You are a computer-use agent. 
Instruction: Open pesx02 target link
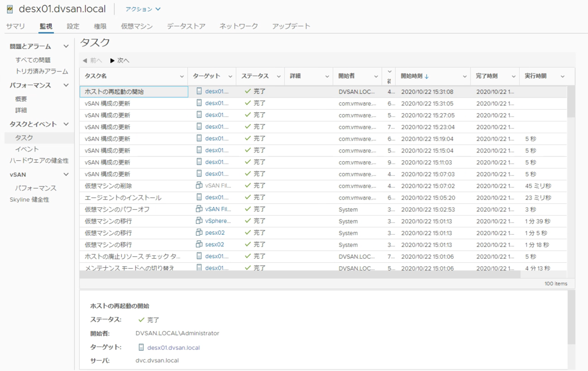(215, 233)
